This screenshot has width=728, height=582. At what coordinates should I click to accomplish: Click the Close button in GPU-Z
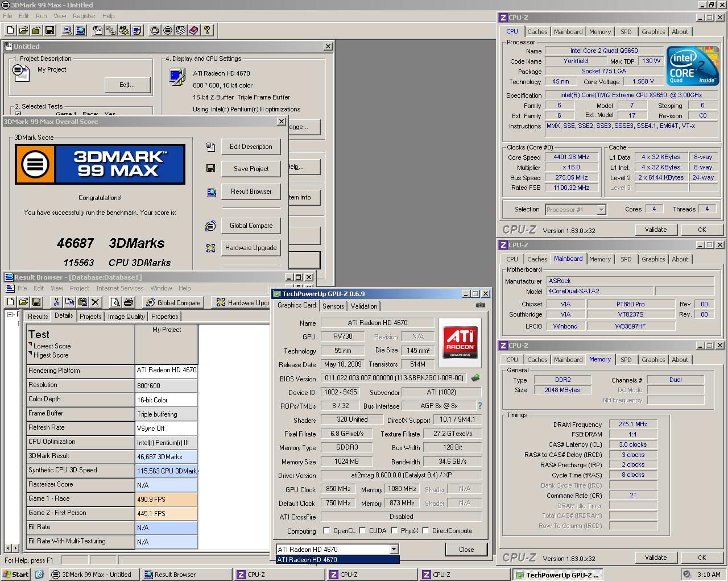(466, 550)
